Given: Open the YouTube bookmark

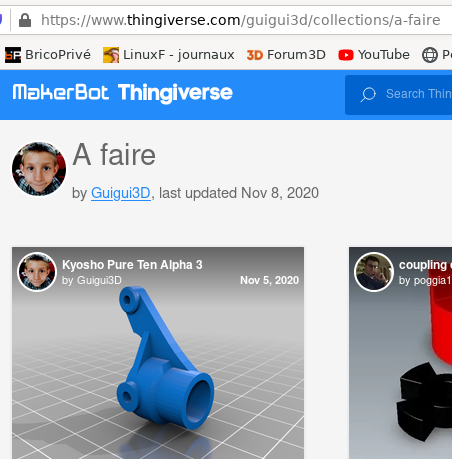Looking at the screenshot, I should (374, 55).
